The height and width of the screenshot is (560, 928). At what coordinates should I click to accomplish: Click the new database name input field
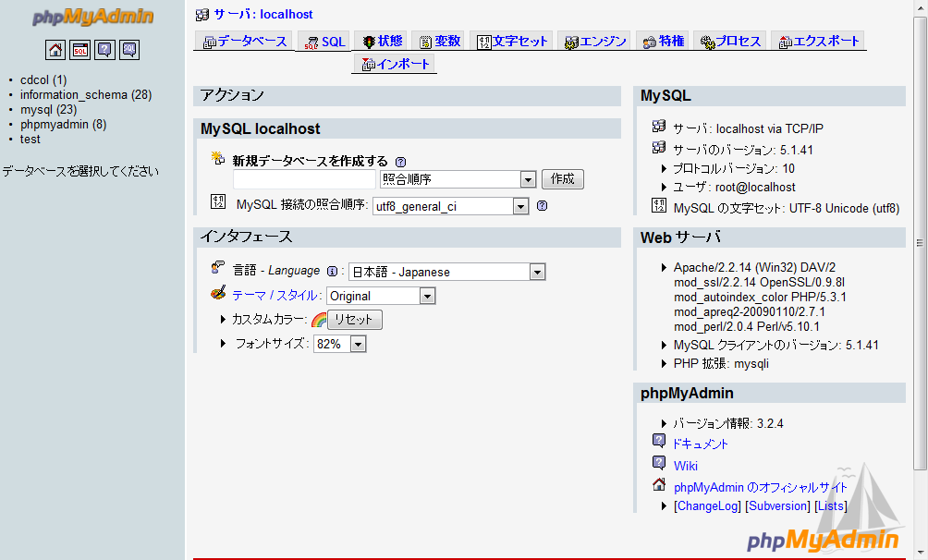[x=304, y=179]
